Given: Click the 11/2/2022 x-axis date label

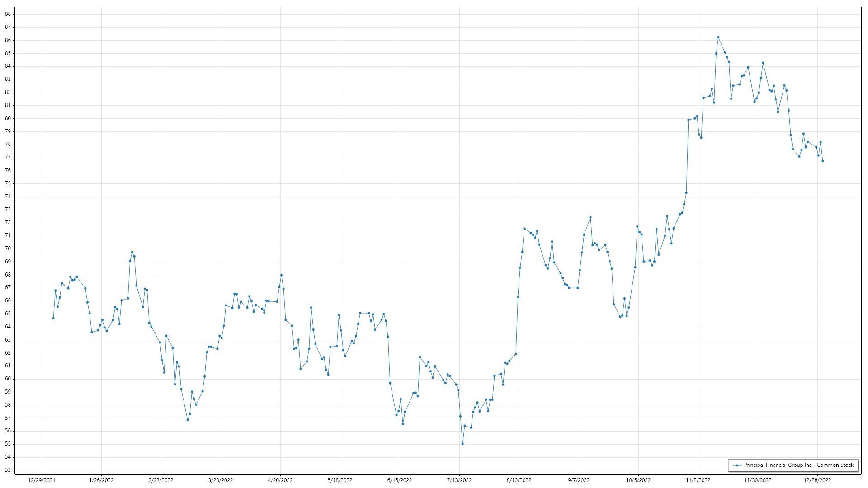Looking at the screenshot, I should 698,480.
